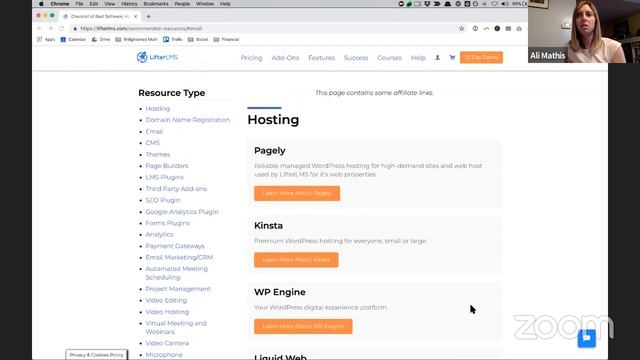Viewport: 640px width, 360px height.
Task: Open Privacy & Cookies Policy tab
Action: point(96,355)
